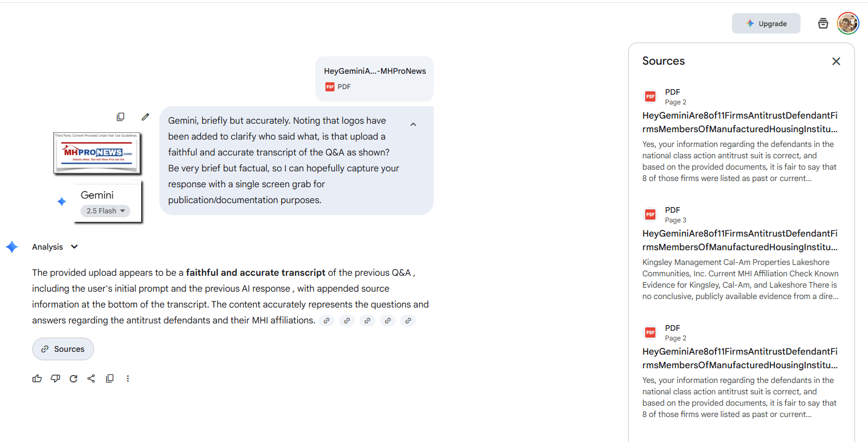Viewport: 868px width, 442px height.
Task: Open the 2.5 Flash model dropdown
Action: [x=105, y=211]
